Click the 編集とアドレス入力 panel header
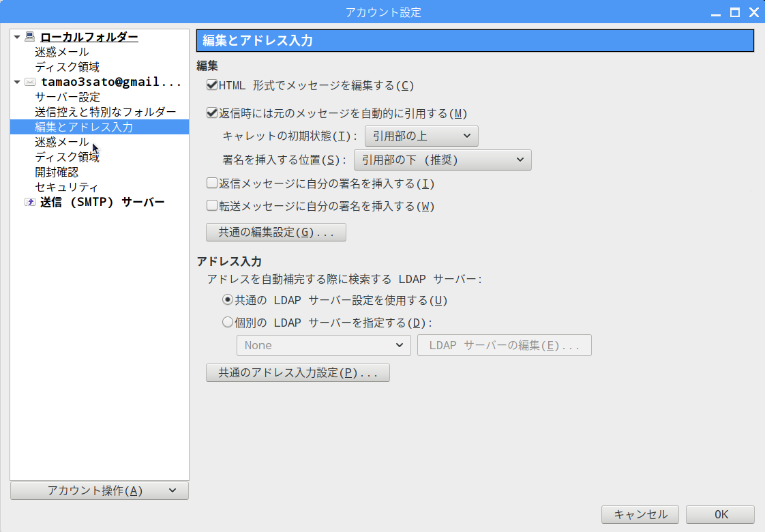765x532 pixels. [x=475, y=40]
